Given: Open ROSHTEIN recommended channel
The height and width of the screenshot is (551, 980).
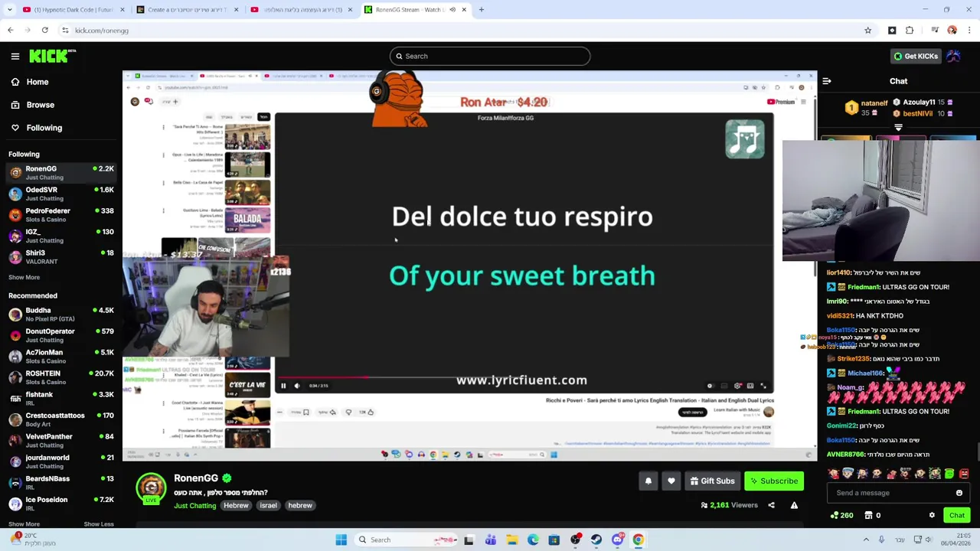Looking at the screenshot, I should point(61,377).
